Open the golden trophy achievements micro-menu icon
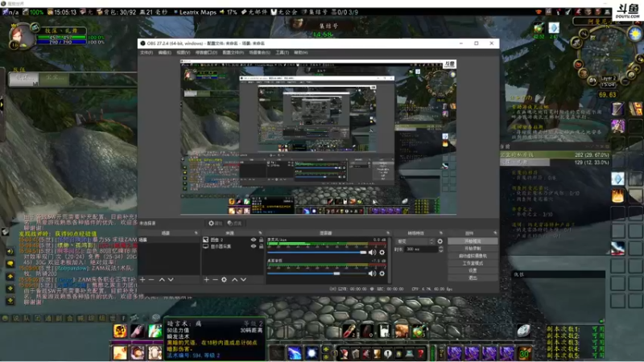 point(376,353)
